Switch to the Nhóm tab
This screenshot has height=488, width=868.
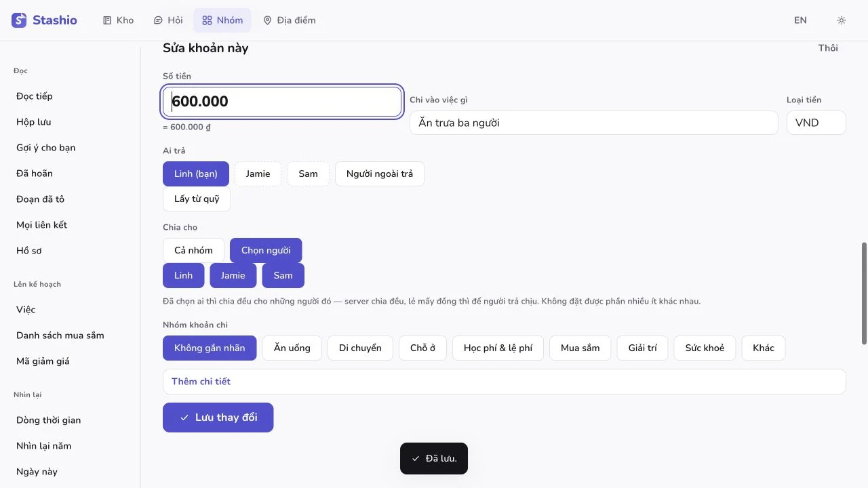click(x=222, y=20)
